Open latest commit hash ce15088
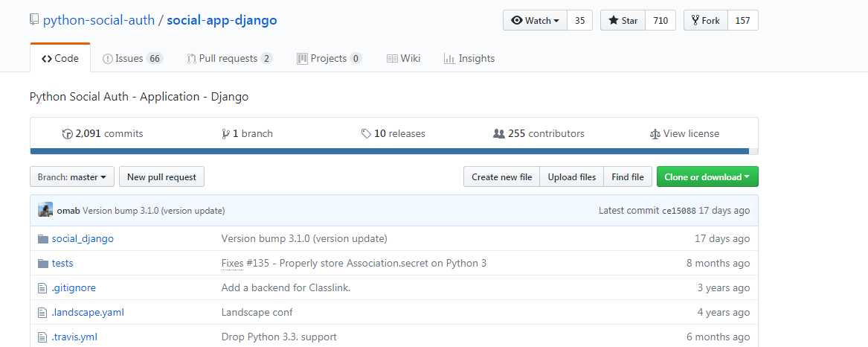The image size is (868, 347). tap(679, 211)
